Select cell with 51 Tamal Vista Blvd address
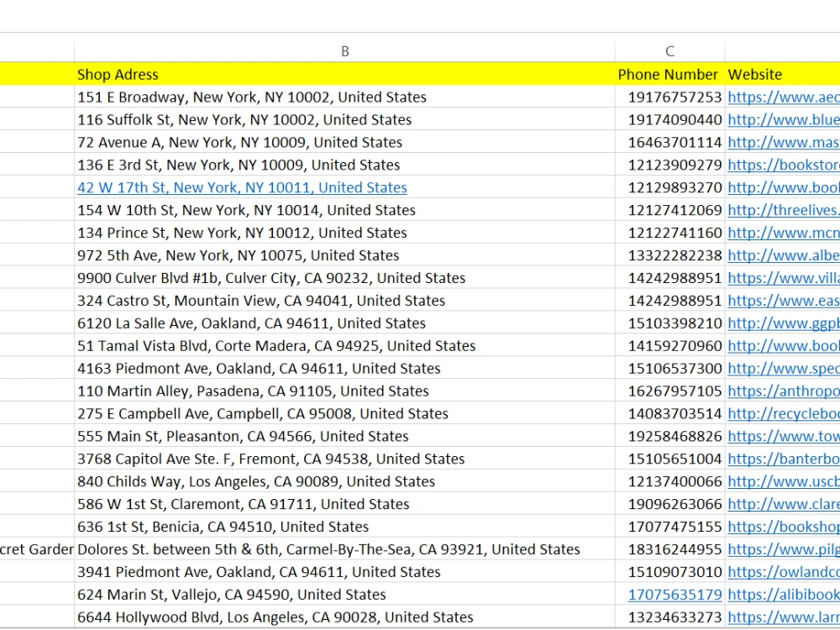This screenshot has height=630, width=840. click(344, 345)
